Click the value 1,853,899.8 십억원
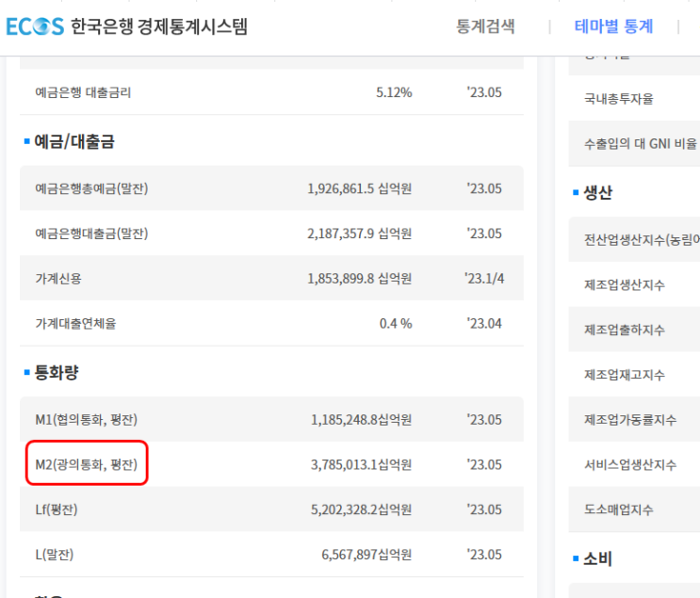The width and height of the screenshot is (700, 598). [x=359, y=279]
